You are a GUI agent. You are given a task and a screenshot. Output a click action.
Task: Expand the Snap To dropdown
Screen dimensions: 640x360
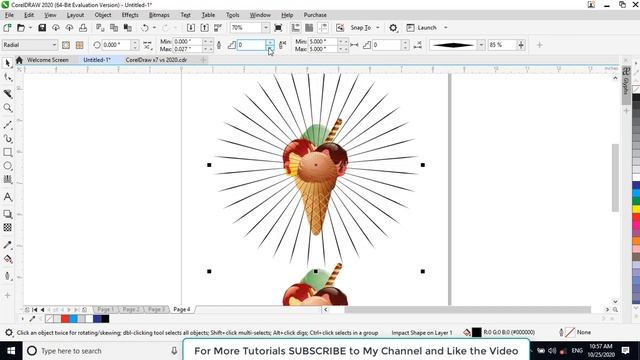(378, 28)
